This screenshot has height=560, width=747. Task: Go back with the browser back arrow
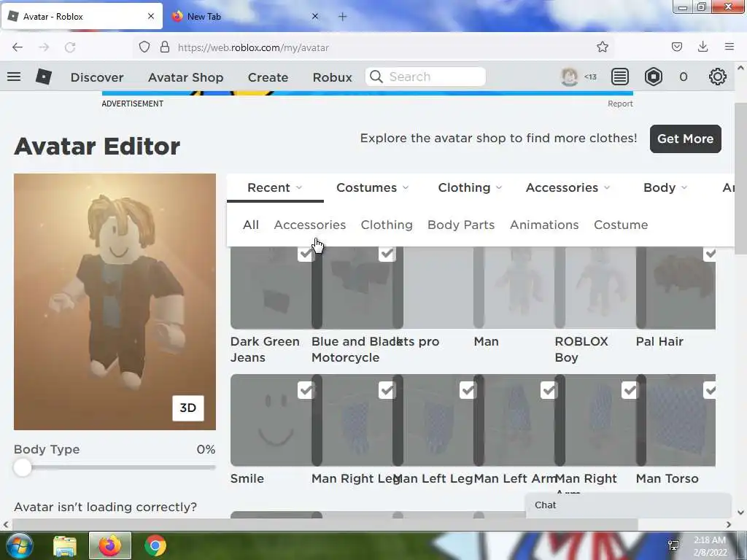(x=18, y=47)
